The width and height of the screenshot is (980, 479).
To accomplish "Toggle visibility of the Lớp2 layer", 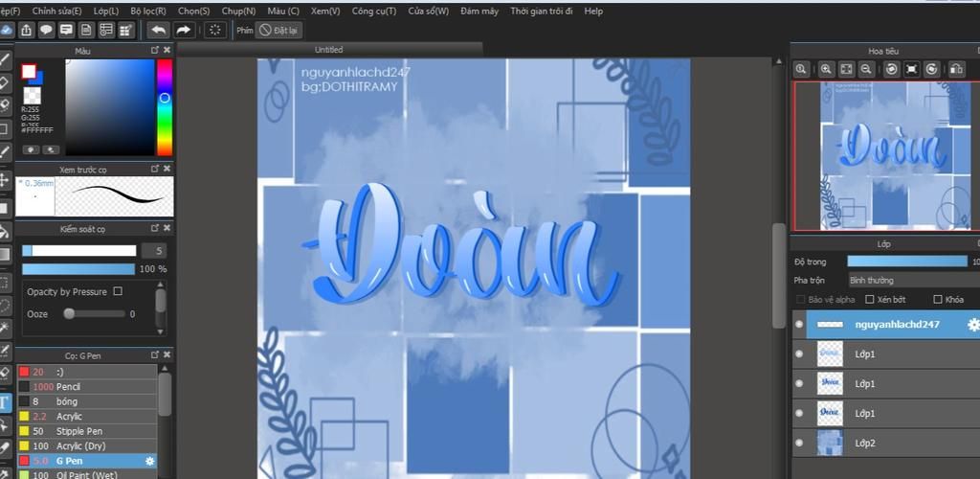I will pos(799,443).
